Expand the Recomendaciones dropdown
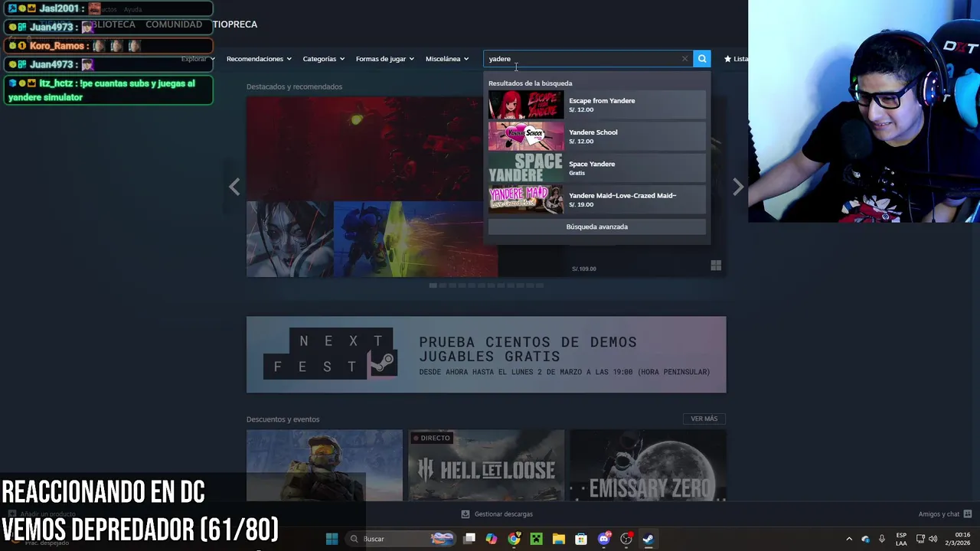 point(259,59)
